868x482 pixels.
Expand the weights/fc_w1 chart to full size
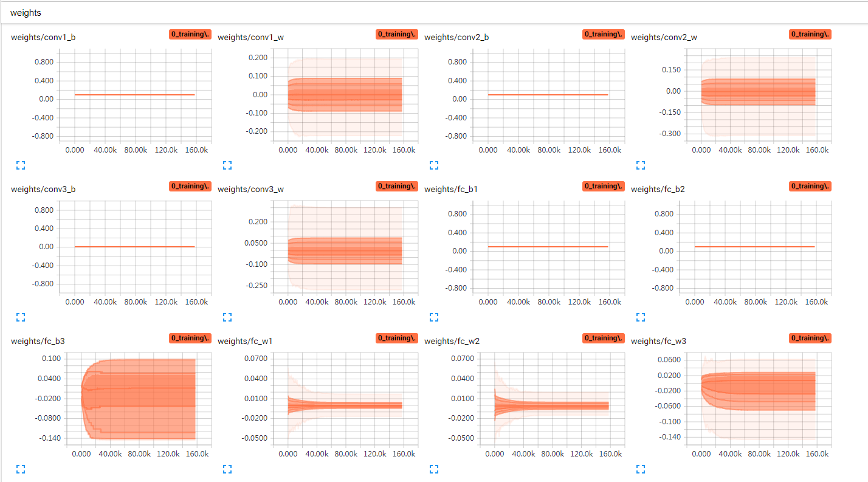[x=227, y=469]
